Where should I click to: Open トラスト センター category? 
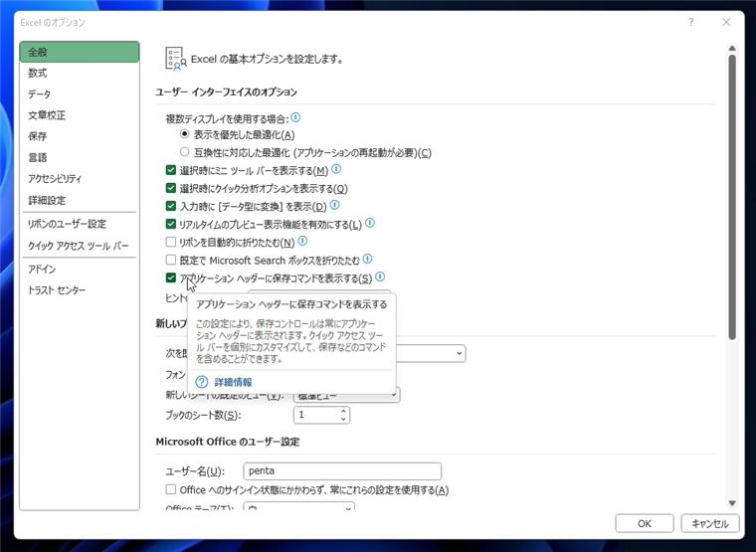80,290
